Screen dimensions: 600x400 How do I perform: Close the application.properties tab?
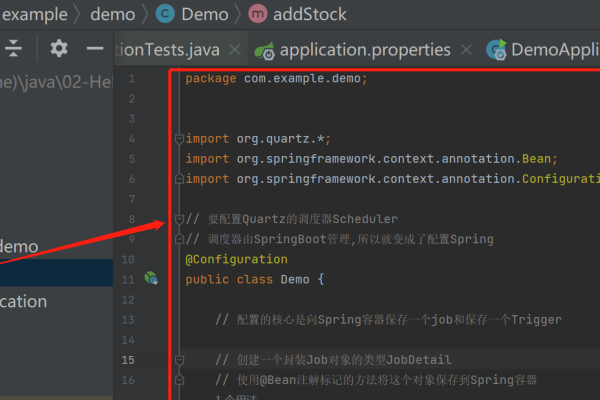pos(467,50)
